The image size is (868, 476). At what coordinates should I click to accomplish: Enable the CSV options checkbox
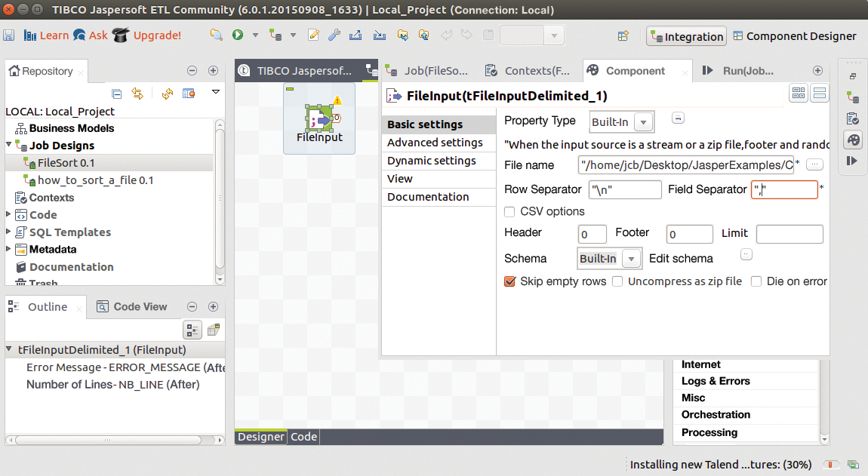point(509,211)
